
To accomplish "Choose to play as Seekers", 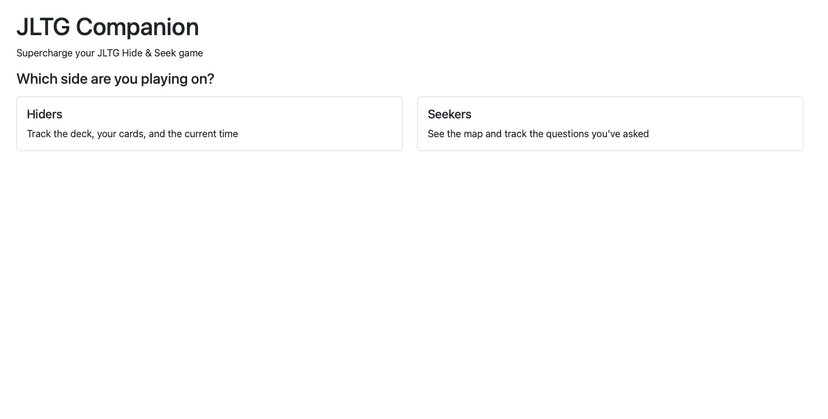I will pos(610,124).
